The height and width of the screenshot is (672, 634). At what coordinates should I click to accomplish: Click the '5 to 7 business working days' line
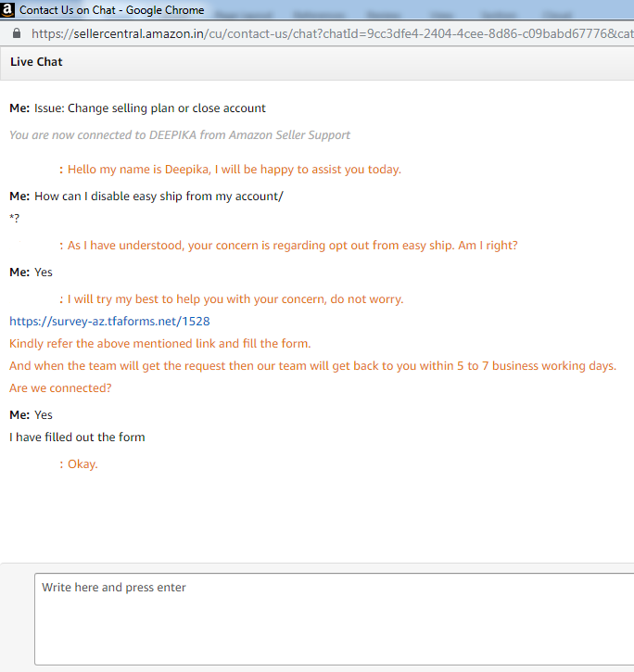pos(313,365)
